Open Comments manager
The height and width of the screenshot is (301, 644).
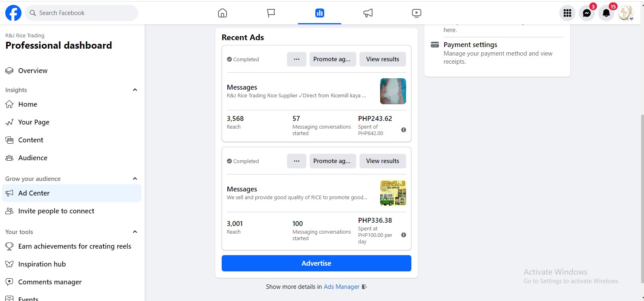[x=72, y=282]
